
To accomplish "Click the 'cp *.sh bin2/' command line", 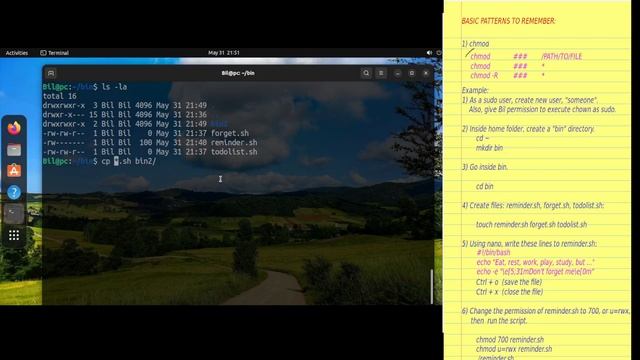I will coord(129,161).
